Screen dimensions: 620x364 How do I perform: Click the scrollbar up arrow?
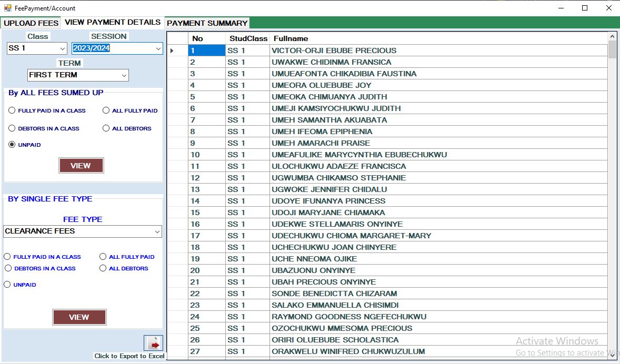click(x=612, y=36)
